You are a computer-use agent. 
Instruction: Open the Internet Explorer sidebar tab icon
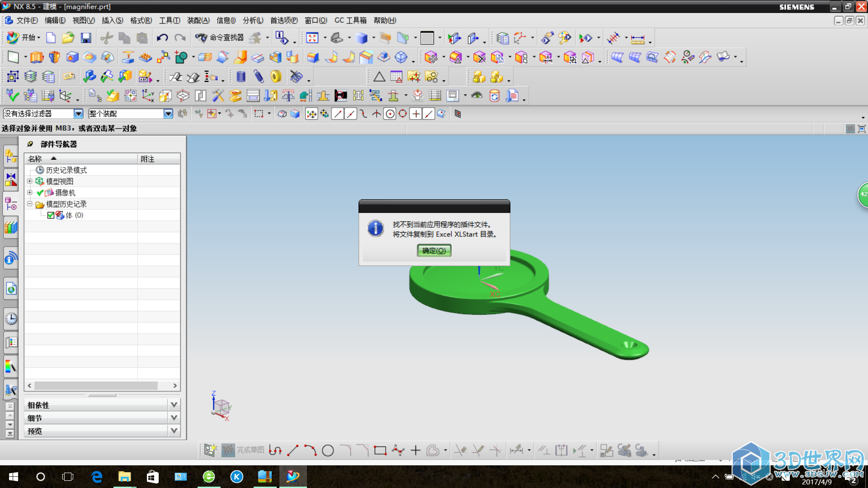pos(11,288)
